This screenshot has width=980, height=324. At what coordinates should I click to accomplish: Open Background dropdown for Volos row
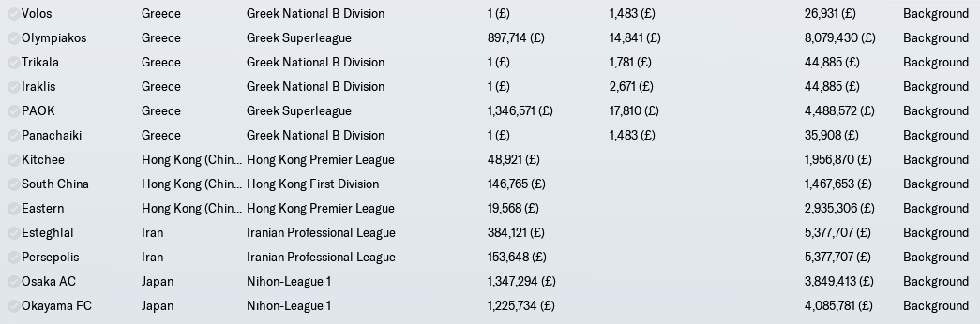[x=936, y=14]
